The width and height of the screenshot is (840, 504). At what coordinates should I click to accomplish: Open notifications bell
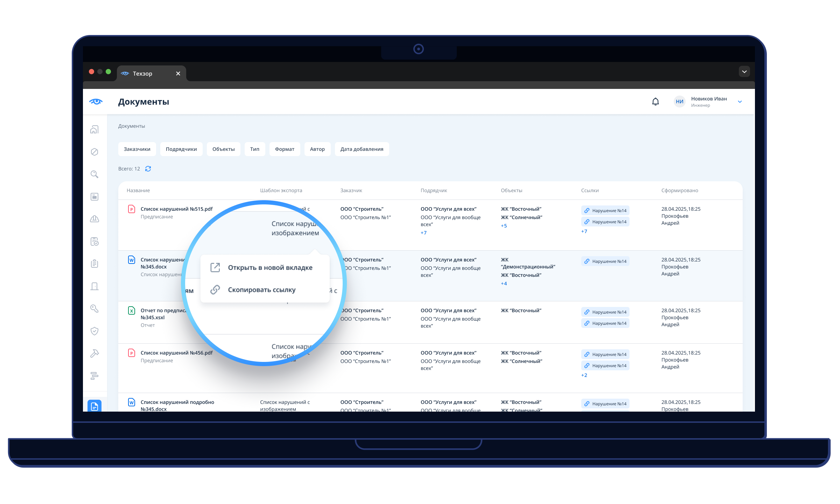tap(656, 101)
